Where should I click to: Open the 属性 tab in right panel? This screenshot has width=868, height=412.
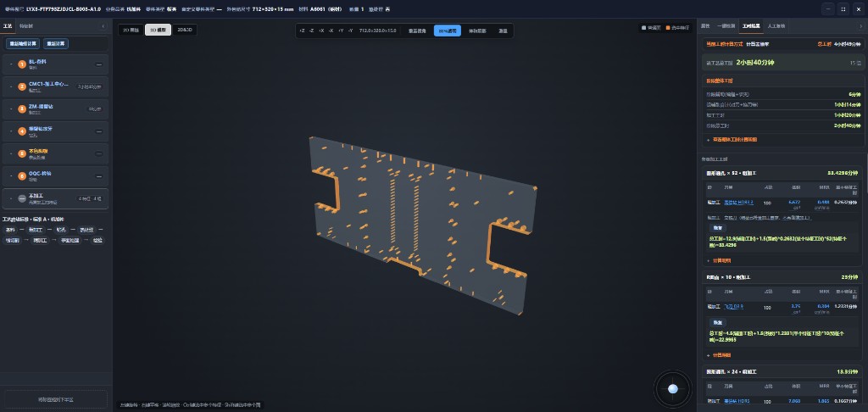tap(705, 26)
